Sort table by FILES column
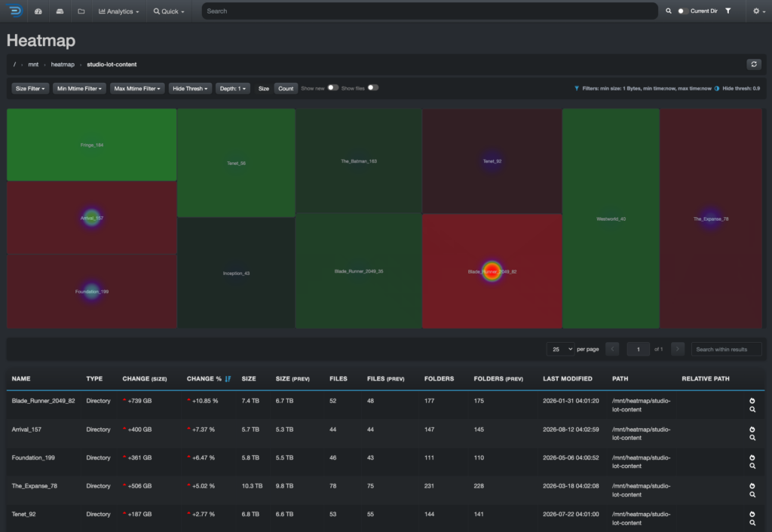This screenshot has height=532, width=772. pyautogui.click(x=339, y=379)
